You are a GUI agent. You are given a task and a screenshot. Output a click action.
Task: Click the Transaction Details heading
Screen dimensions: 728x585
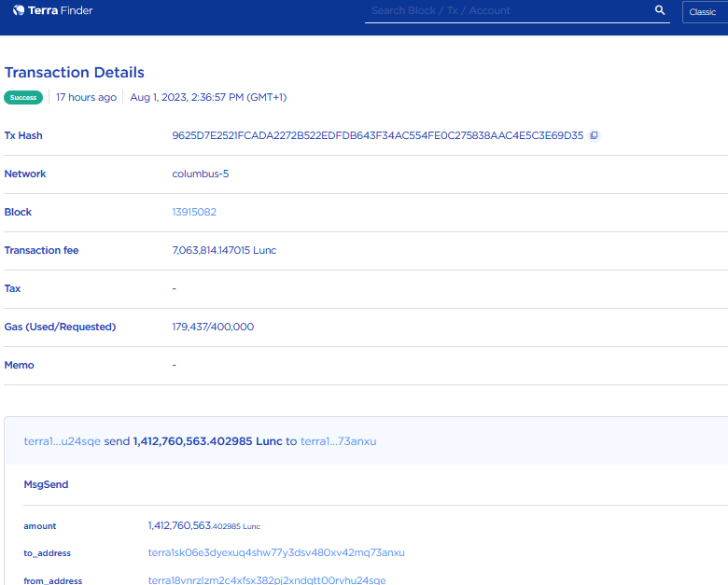(75, 72)
